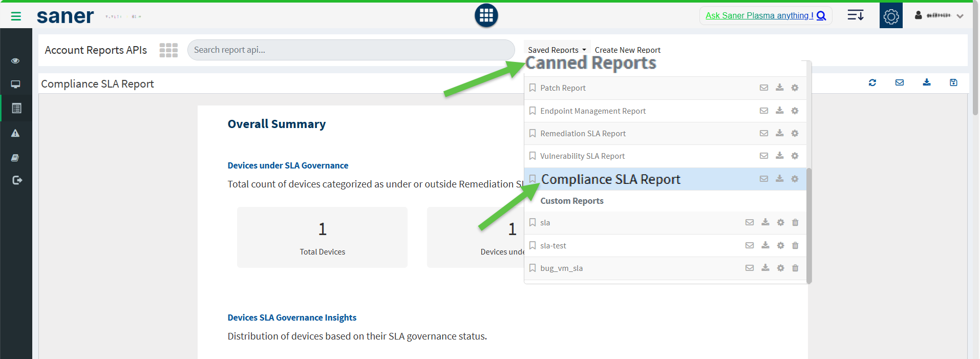
Task: Click the refresh icon for Compliance SLA Report
Action: [872, 82]
